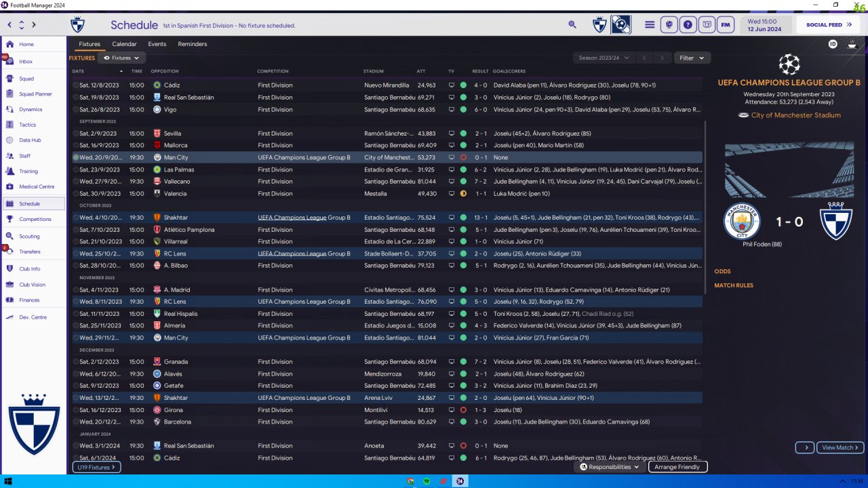
Task: Switch to the Reminders tab
Action: 193,44
